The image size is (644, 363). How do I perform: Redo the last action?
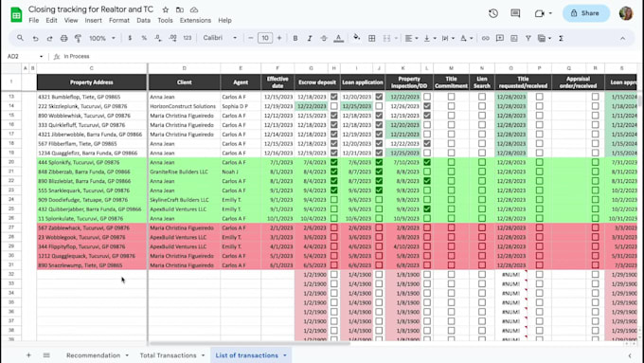(x=49, y=38)
